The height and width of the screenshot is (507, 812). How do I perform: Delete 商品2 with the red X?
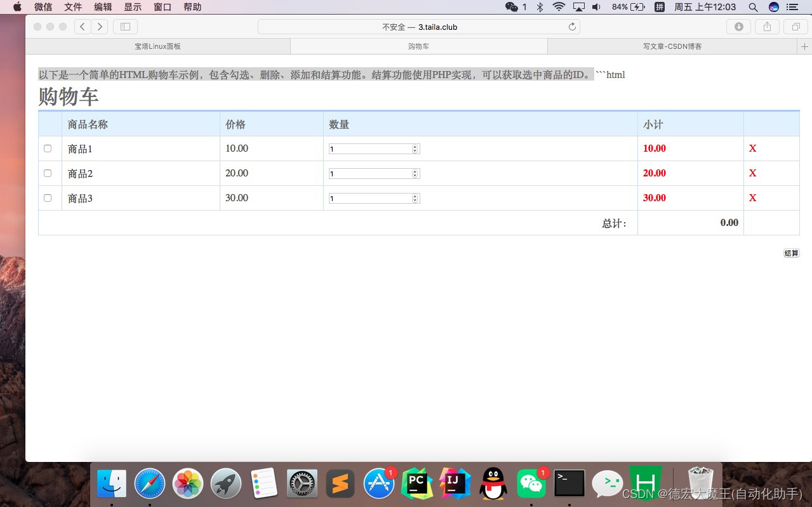pos(753,173)
